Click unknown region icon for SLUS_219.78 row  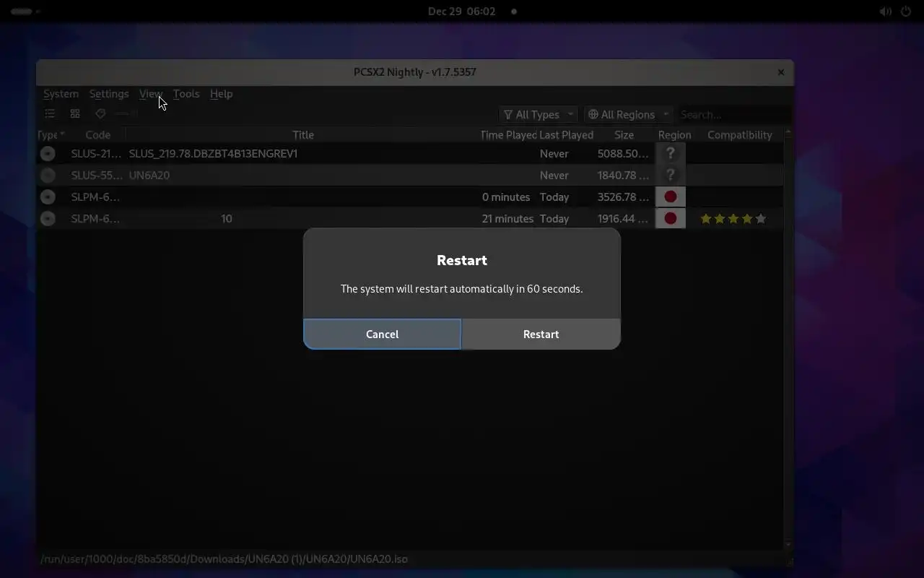pos(670,153)
